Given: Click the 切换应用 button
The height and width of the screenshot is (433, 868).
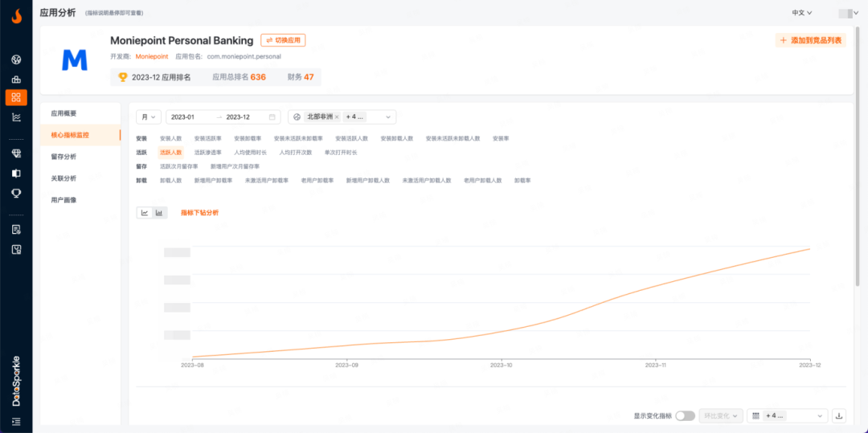Looking at the screenshot, I should click(283, 40).
